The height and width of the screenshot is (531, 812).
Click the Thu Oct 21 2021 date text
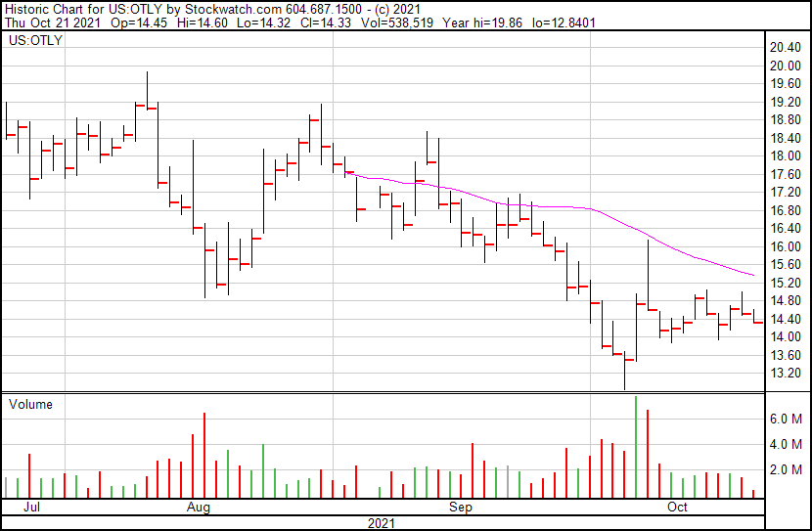pos(53,22)
